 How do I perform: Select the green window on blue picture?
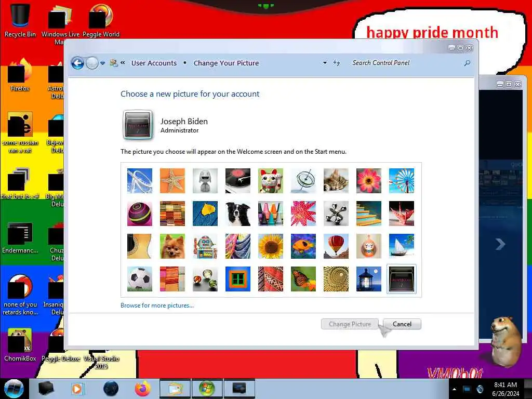(x=238, y=279)
